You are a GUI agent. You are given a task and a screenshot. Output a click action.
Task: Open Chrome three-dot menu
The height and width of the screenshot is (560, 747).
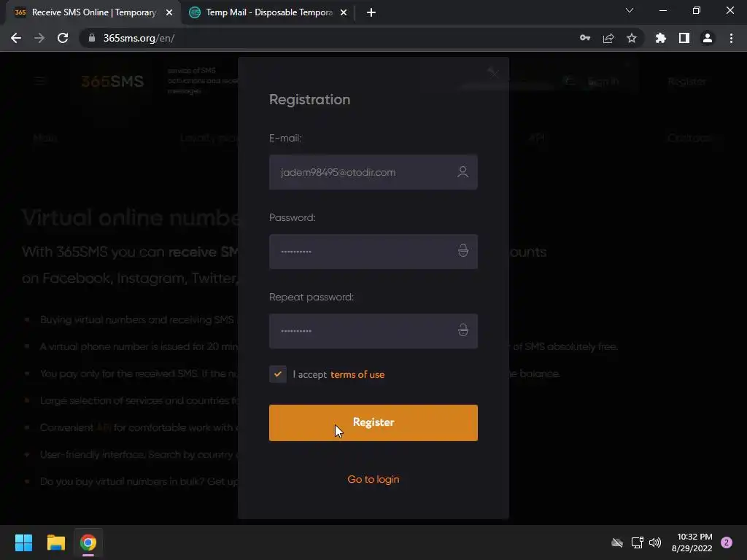731,38
